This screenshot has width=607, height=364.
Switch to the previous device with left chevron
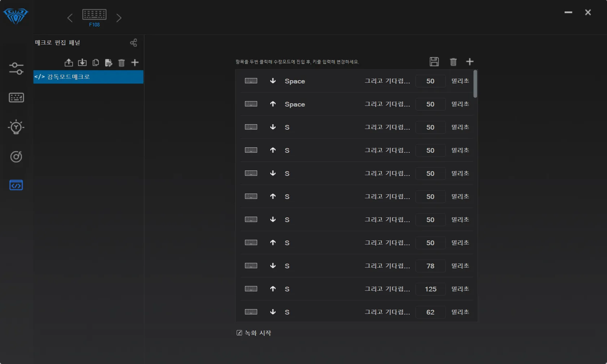point(70,18)
